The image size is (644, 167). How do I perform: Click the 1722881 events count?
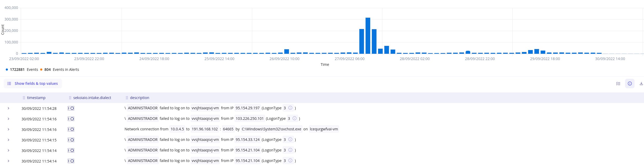pyautogui.click(x=17, y=70)
